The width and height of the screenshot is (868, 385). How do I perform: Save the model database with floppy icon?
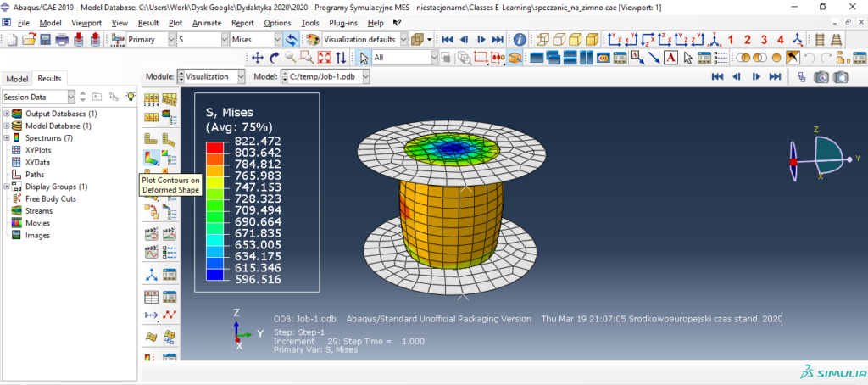tap(46, 40)
